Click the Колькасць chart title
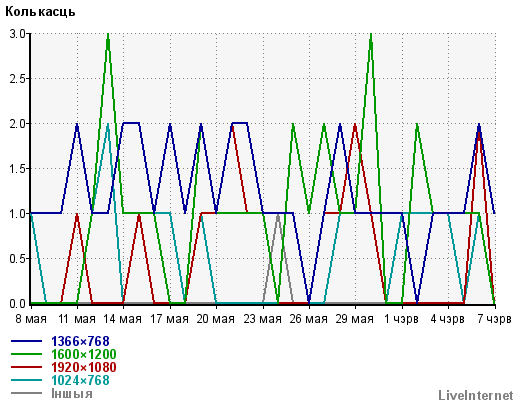Viewport: 520px width, 405px height. pyautogui.click(x=40, y=12)
